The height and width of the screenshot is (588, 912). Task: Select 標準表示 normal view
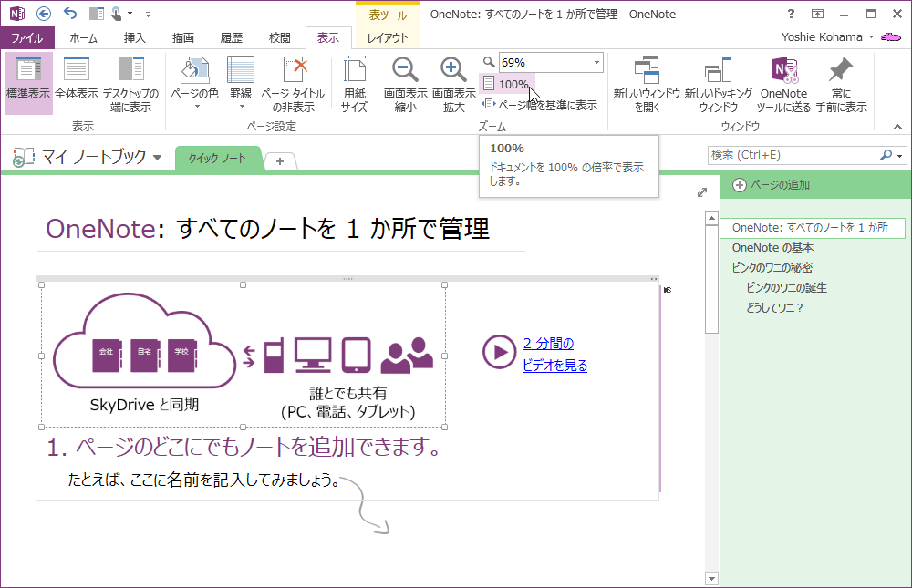coord(28,84)
